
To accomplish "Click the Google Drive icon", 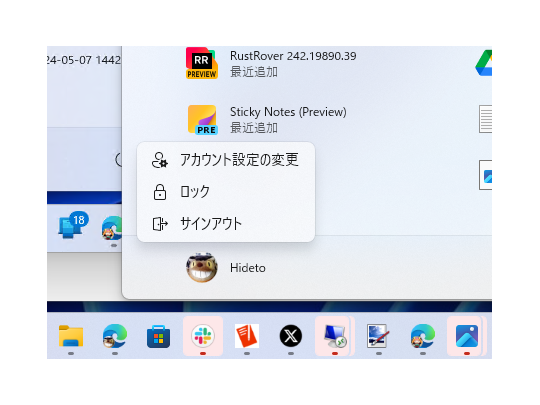I will click(x=484, y=63).
